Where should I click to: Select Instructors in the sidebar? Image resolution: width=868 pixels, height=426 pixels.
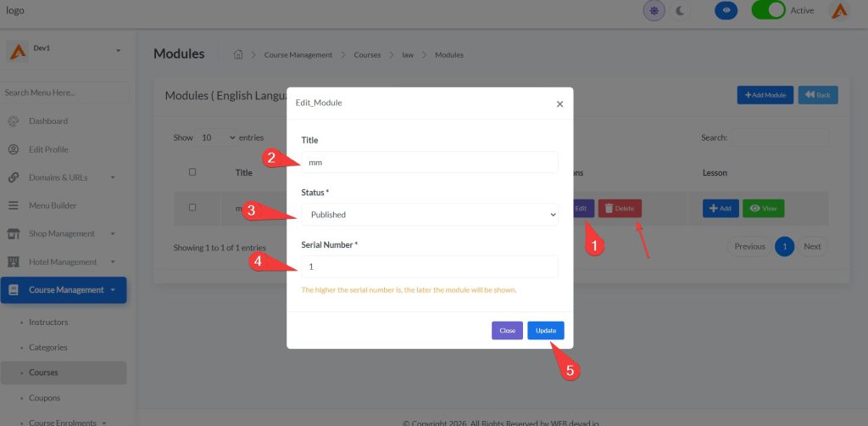coord(48,322)
